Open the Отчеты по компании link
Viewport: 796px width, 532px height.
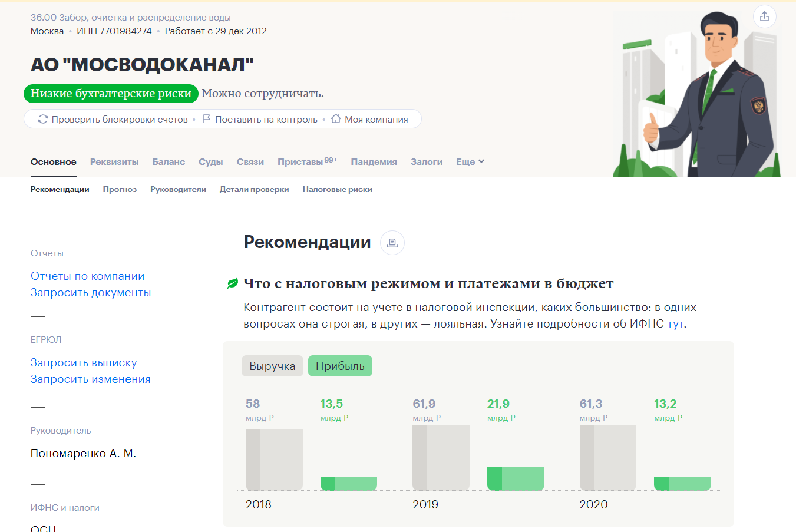tap(87, 276)
